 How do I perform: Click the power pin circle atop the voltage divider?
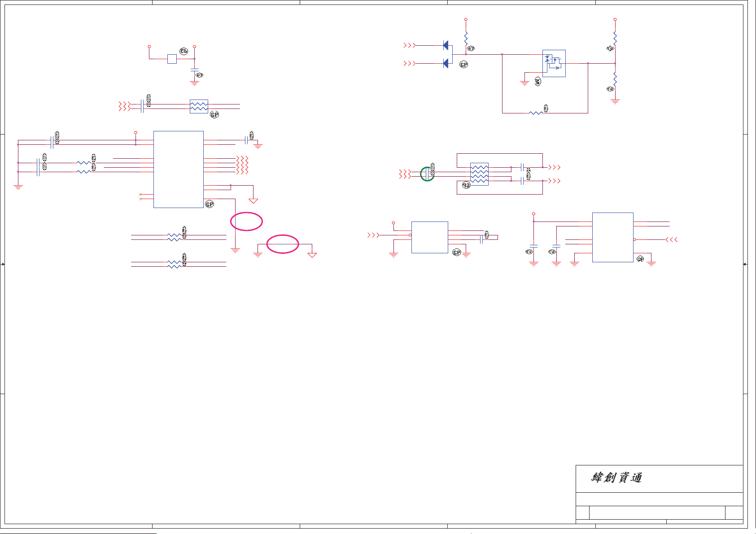(x=615, y=20)
